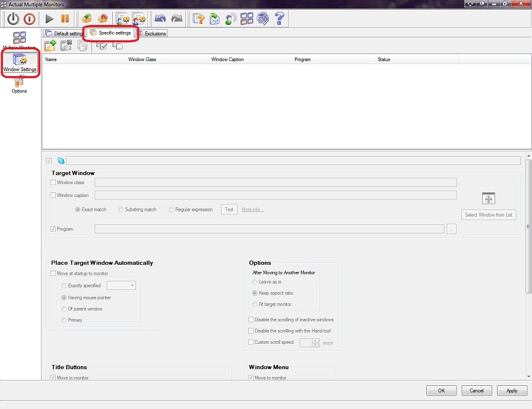Click the Apply button
Image resolution: width=532 pixels, height=409 pixels.
[x=512, y=391]
